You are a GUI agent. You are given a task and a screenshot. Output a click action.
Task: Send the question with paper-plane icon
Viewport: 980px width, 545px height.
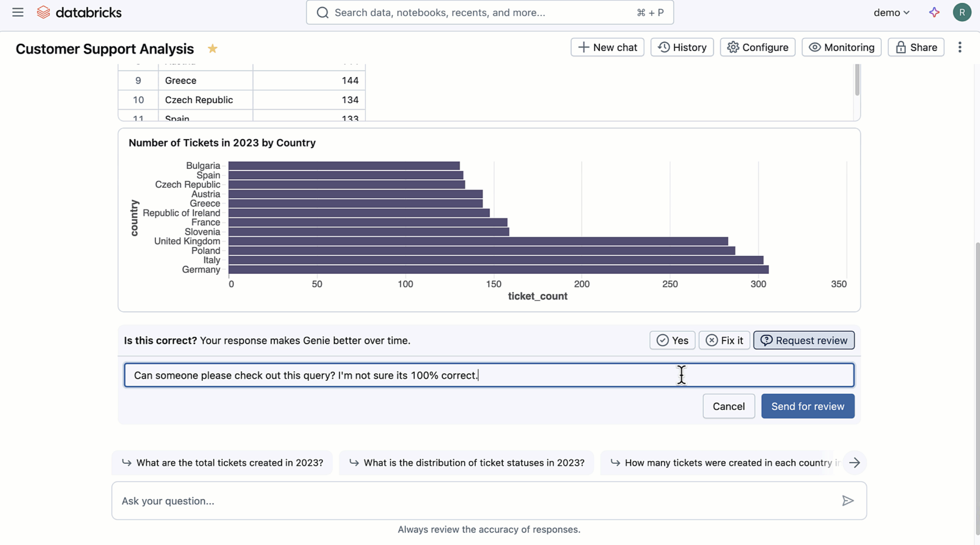[x=847, y=501]
